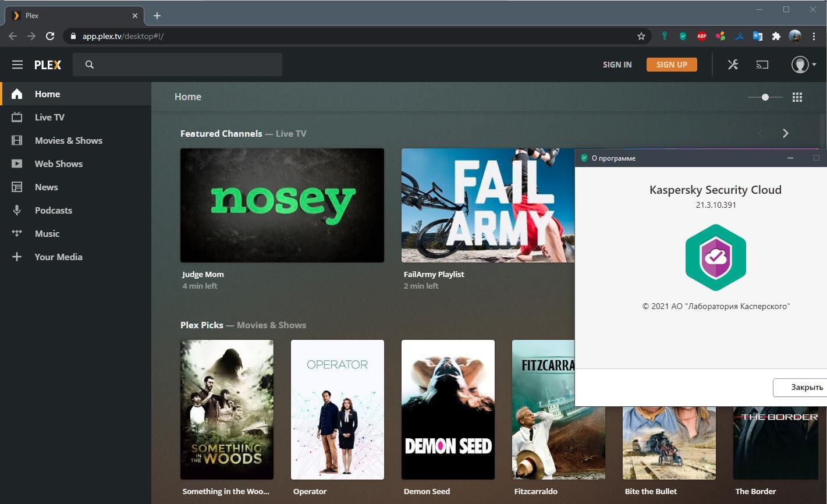Viewport: 827px width, 504px height.
Task: Go back in the browser
Action: coord(13,36)
